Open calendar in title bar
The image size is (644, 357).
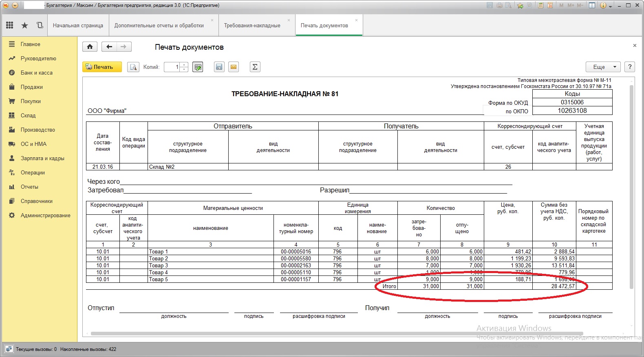pos(550,5)
